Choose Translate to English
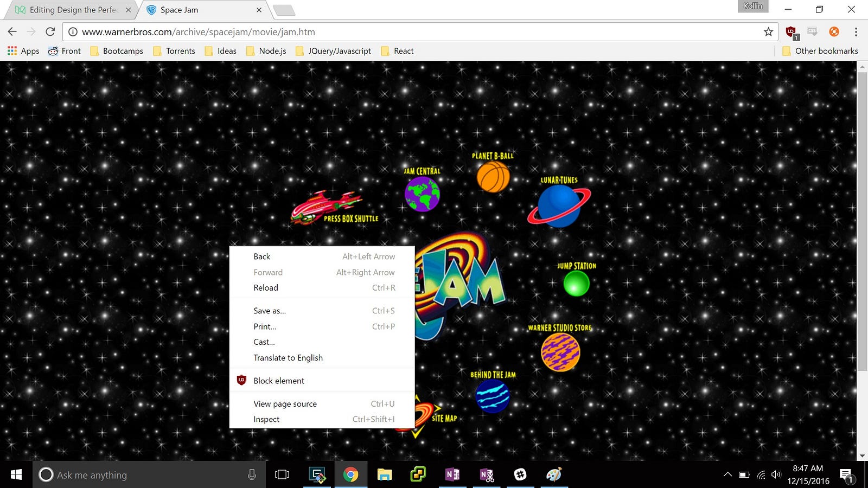The image size is (868, 488). coord(322,358)
